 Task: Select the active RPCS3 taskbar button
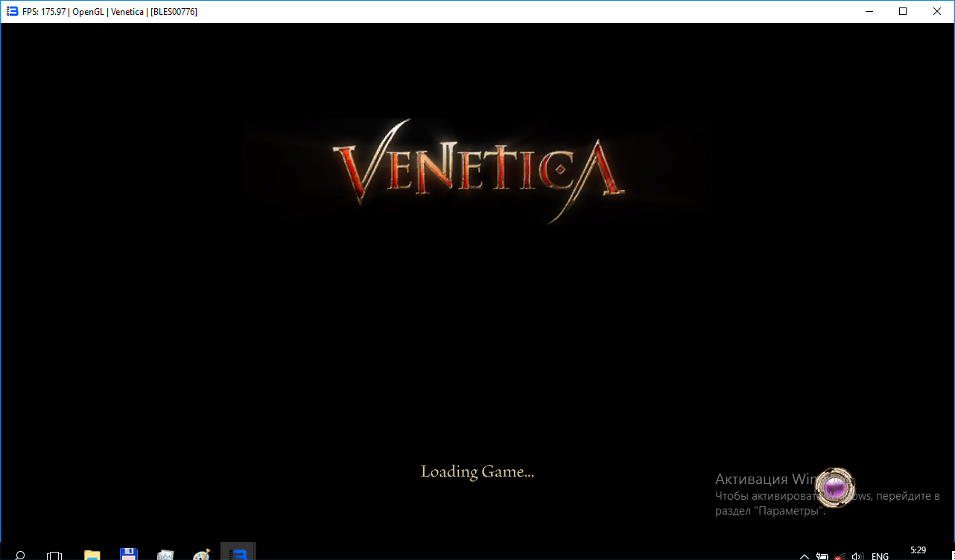(x=238, y=553)
